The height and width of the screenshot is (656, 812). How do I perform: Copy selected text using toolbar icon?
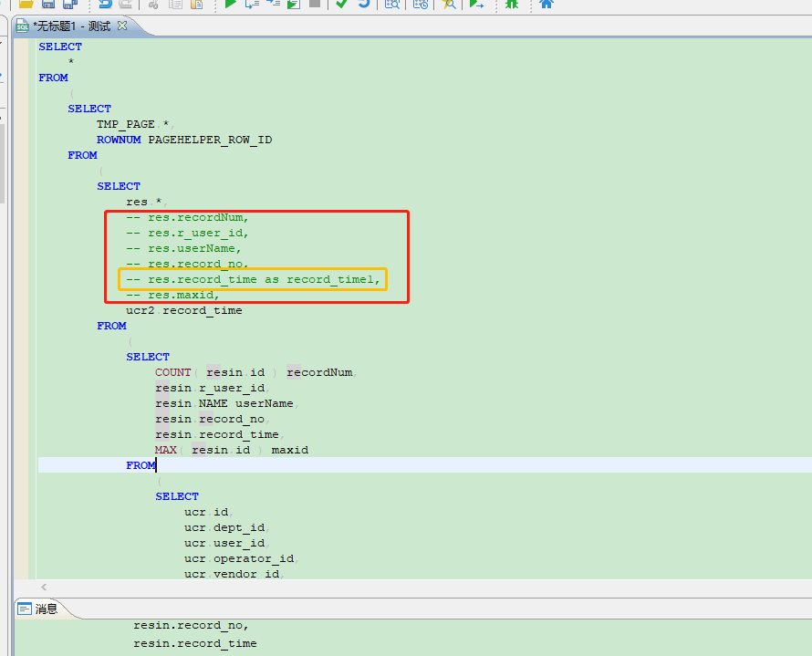174,4
